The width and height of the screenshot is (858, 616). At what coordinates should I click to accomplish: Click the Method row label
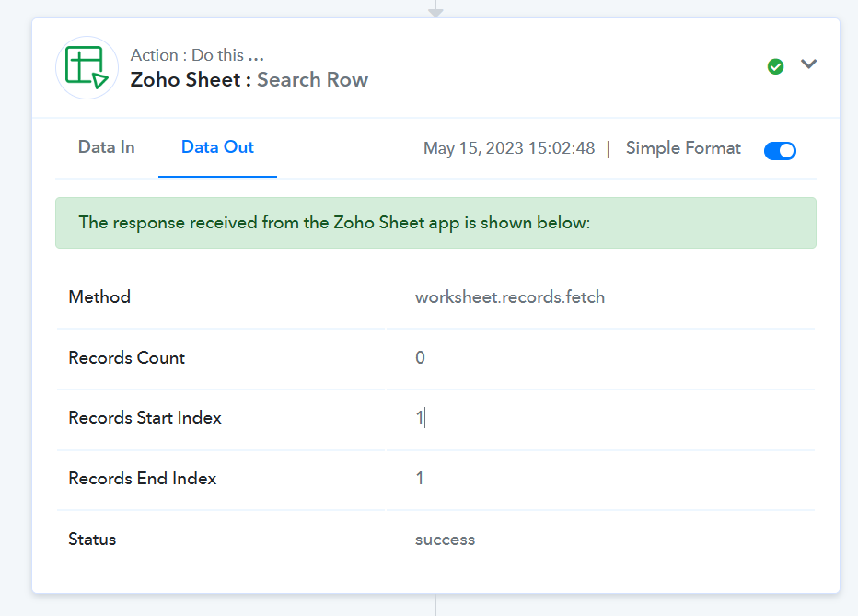(x=99, y=297)
